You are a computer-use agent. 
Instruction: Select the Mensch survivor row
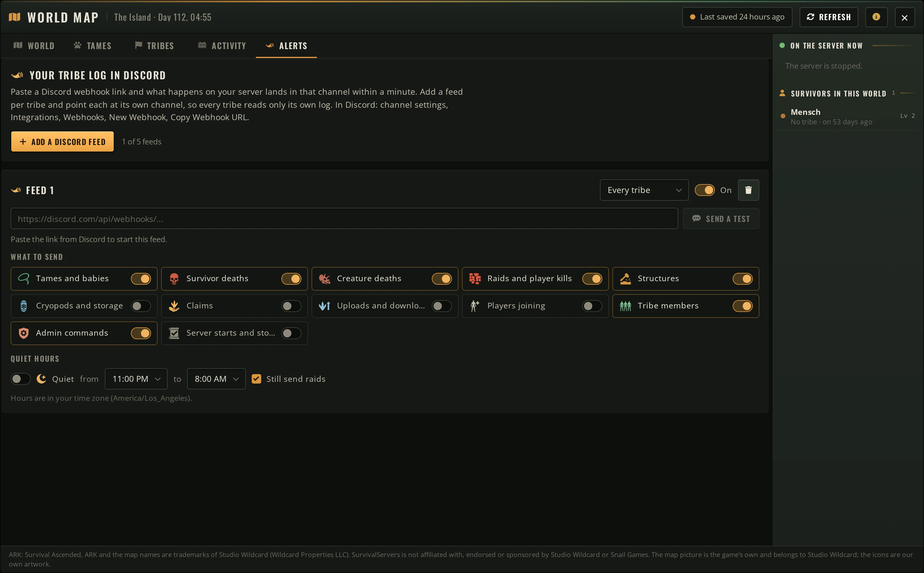(x=847, y=117)
